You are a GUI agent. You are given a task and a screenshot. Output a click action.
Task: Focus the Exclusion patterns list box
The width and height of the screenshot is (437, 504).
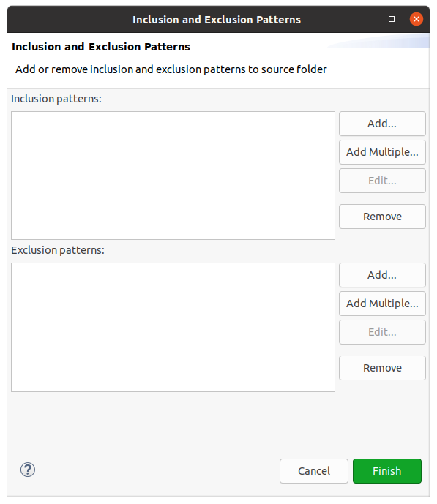click(173, 327)
